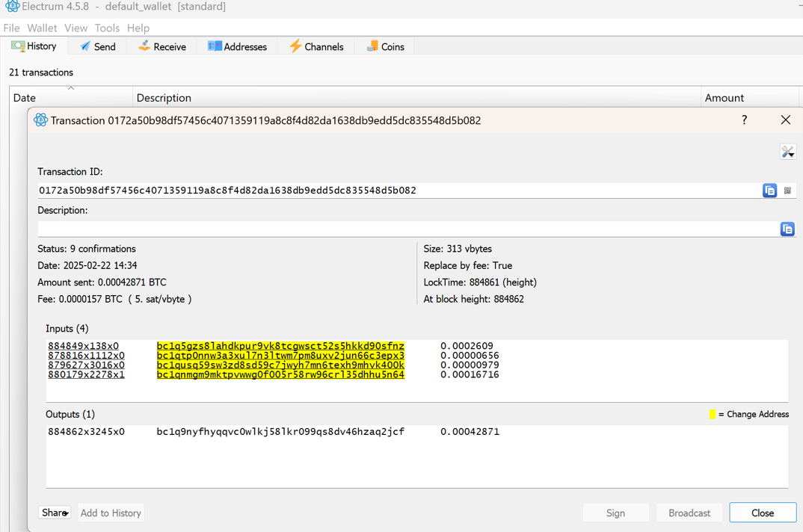This screenshot has height=532, width=803.
Task: Click the Fee: 0.0000157 BTC line
Action: click(x=114, y=299)
